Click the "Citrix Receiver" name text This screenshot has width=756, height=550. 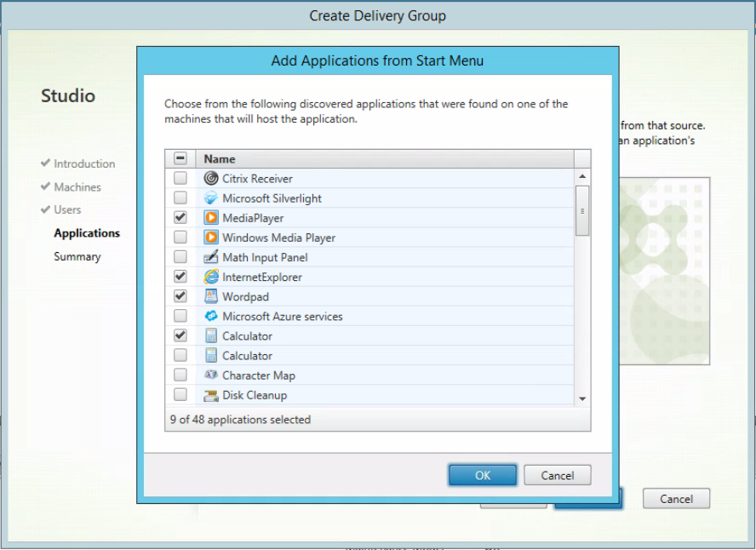point(257,179)
